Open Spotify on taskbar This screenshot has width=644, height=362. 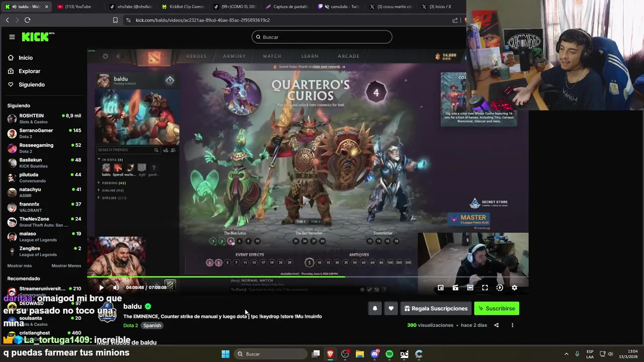(x=389, y=354)
